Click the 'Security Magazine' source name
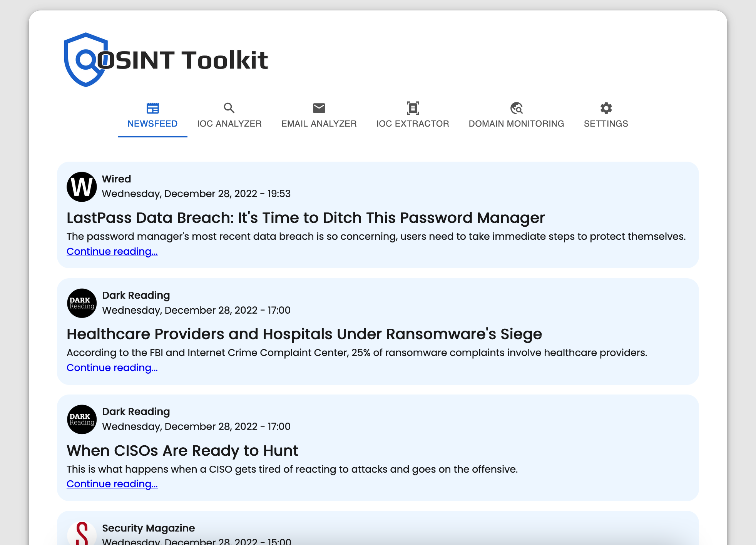Viewport: 756px width, 545px height. (148, 528)
